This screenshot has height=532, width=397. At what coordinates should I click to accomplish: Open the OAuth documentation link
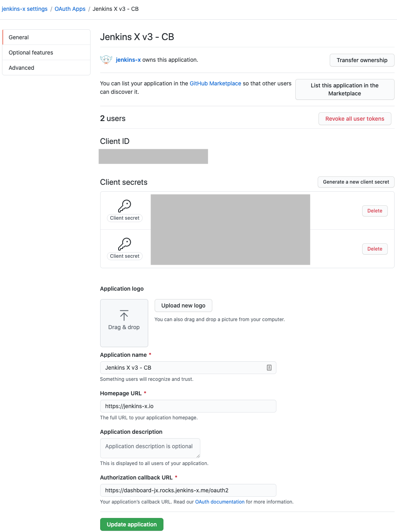pyautogui.click(x=220, y=502)
